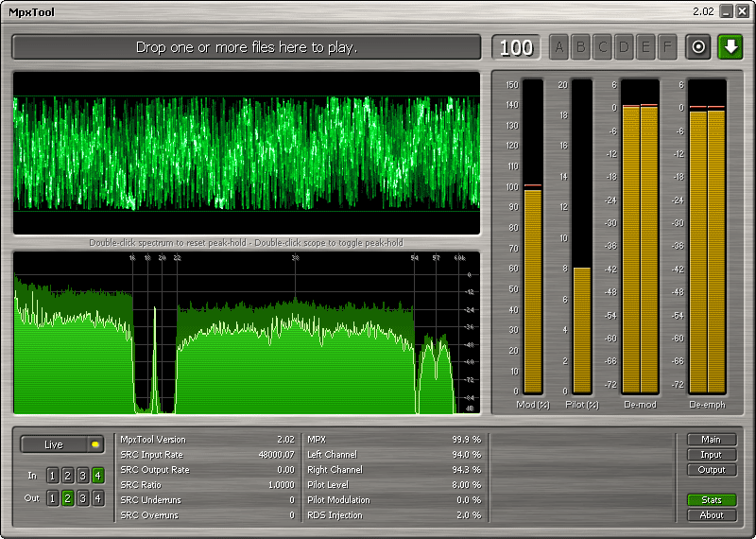The width and height of the screenshot is (756, 539).
Task: Click the SRC Underruns label
Action: 151,500
